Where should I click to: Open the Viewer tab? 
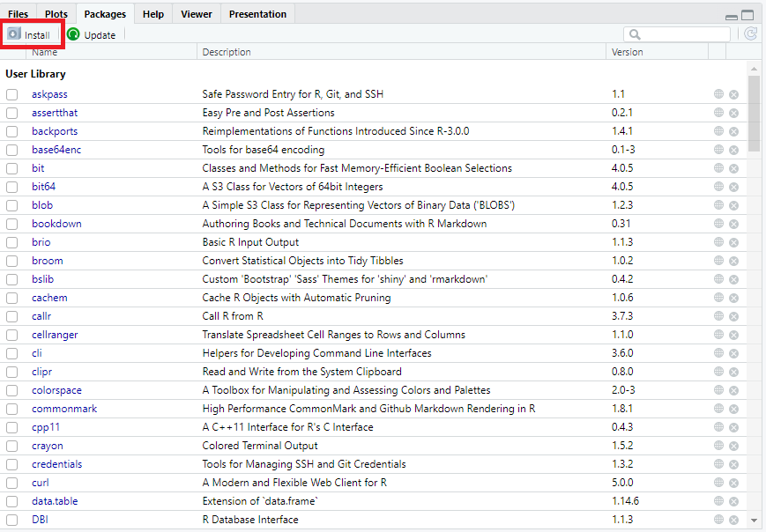pos(196,14)
